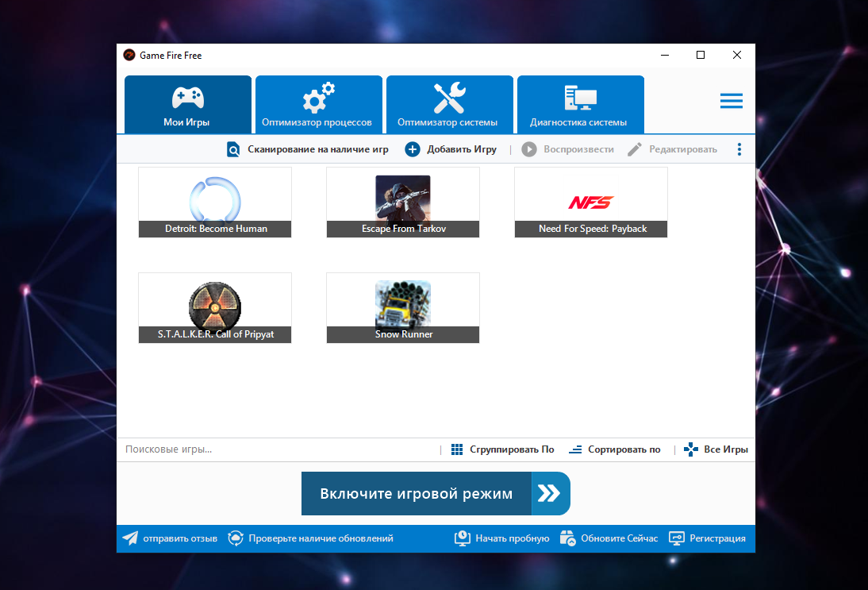The image size is (868, 590).
Task: Maximize the Game Fire Free window
Action: tap(701, 55)
